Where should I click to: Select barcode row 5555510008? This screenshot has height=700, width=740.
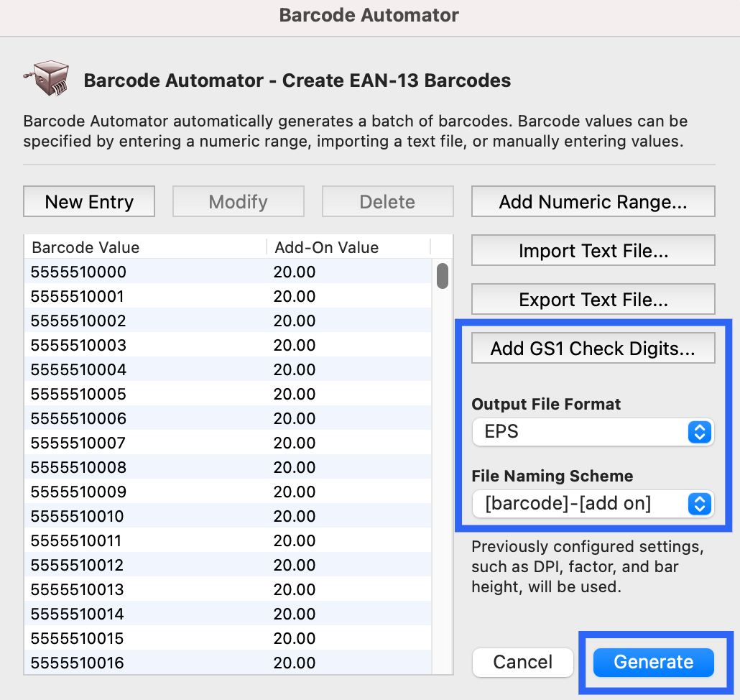click(228, 467)
